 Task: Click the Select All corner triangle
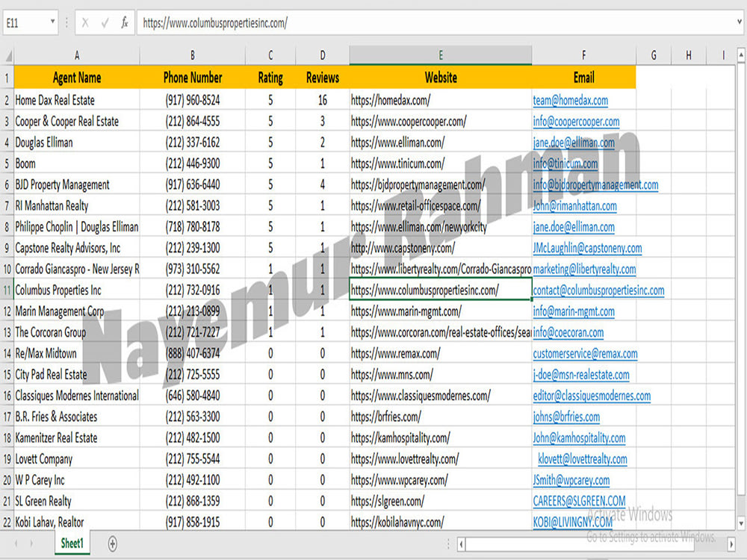[x=8, y=57]
